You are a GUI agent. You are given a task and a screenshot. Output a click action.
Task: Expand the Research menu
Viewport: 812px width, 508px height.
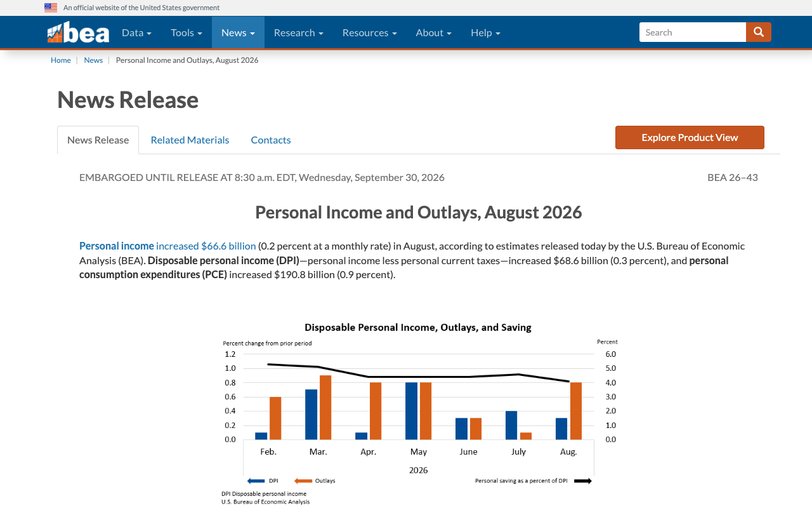(x=299, y=32)
